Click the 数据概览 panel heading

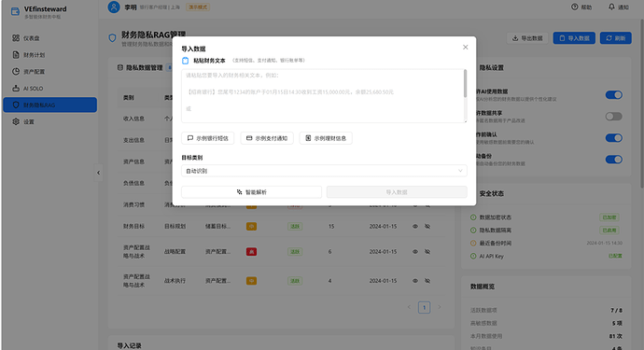[x=483, y=287]
